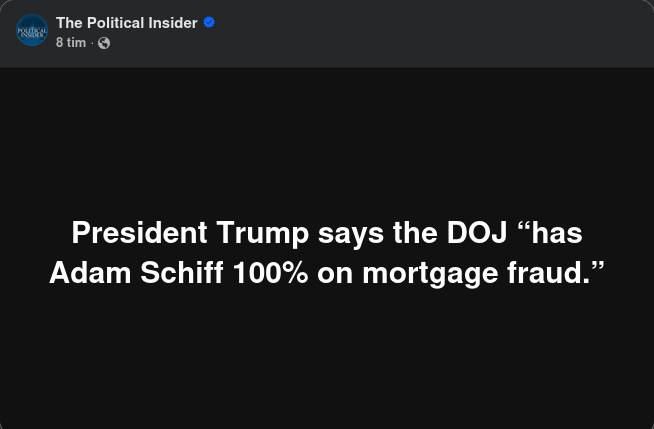Click the word "mortgage" in the headline
The width and height of the screenshot is (654, 429).
(434, 274)
